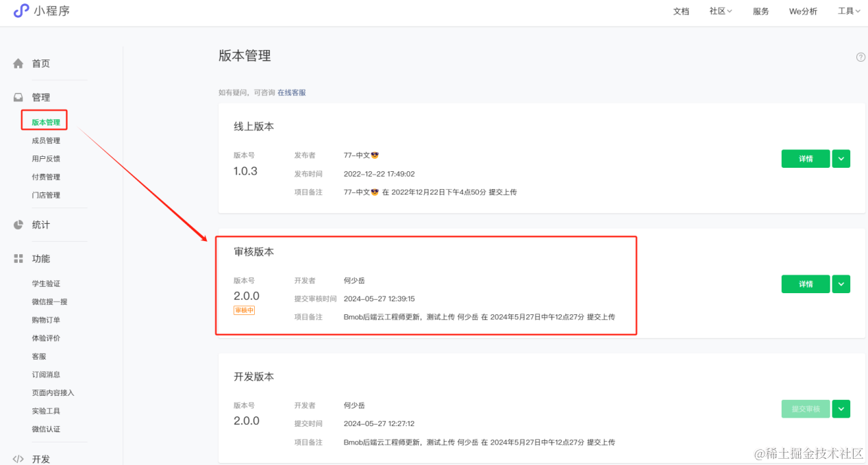Click 审核版本 version number 2.0.0

[247, 296]
